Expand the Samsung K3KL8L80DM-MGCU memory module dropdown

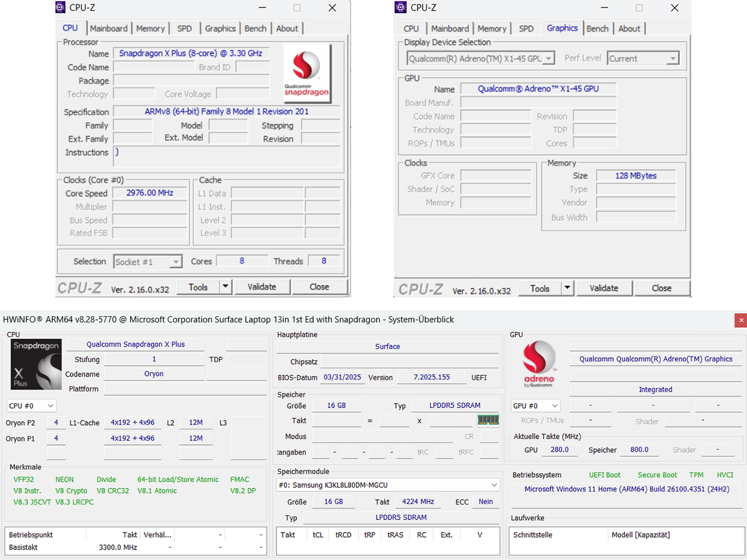point(388,485)
